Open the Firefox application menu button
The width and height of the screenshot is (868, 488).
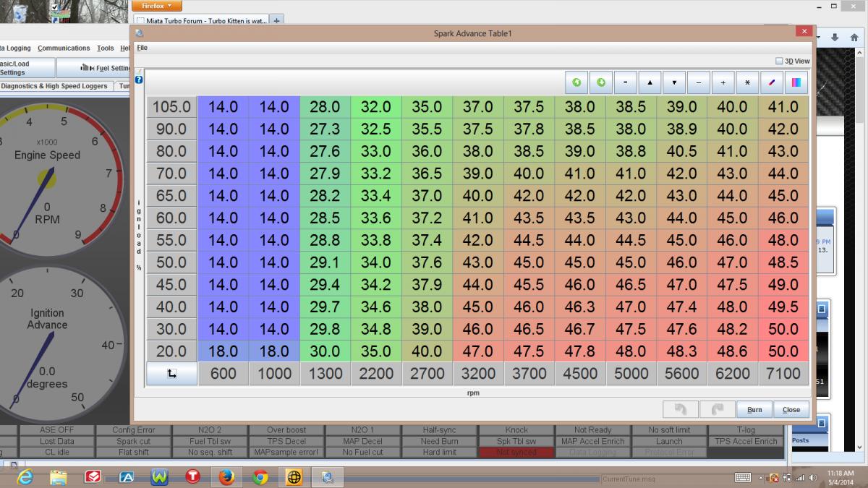pos(156,6)
